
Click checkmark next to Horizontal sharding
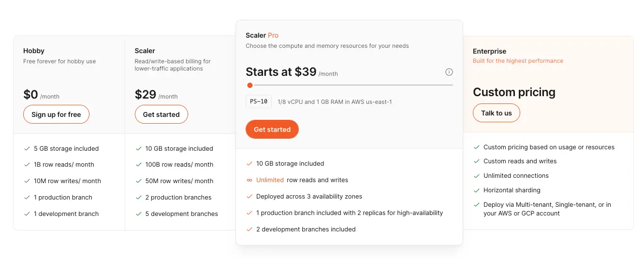(x=477, y=190)
